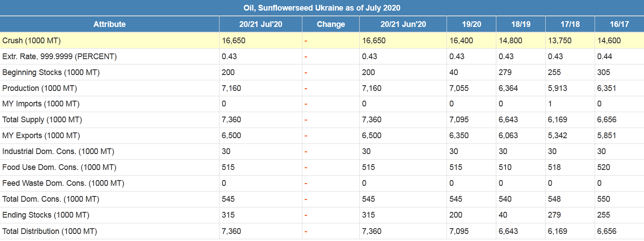The height and width of the screenshot is (241, 644).
Task: Select the MY Exports row label
Action: 41,136
